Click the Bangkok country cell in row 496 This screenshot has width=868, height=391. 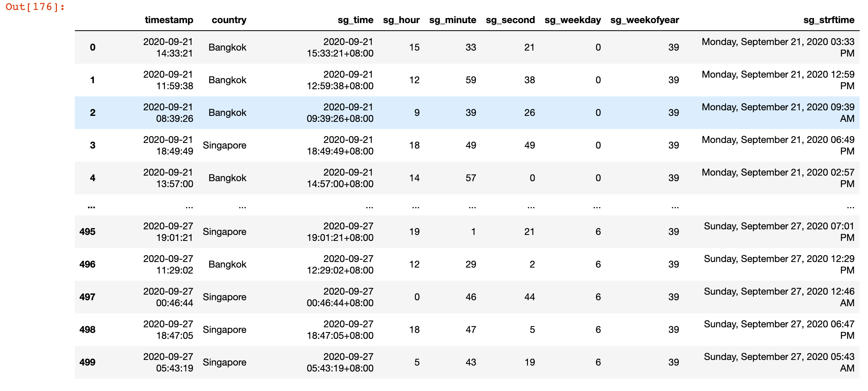227,264
